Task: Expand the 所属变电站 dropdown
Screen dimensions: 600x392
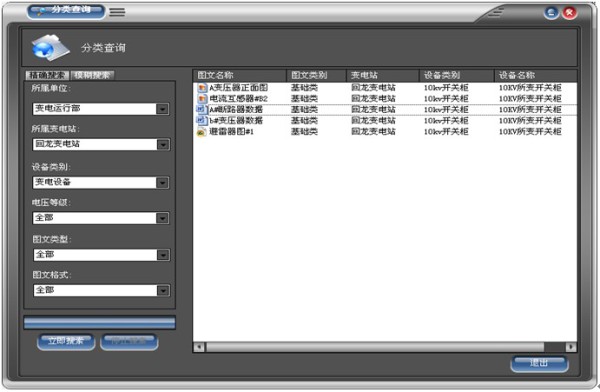Action: click(163, 145)
